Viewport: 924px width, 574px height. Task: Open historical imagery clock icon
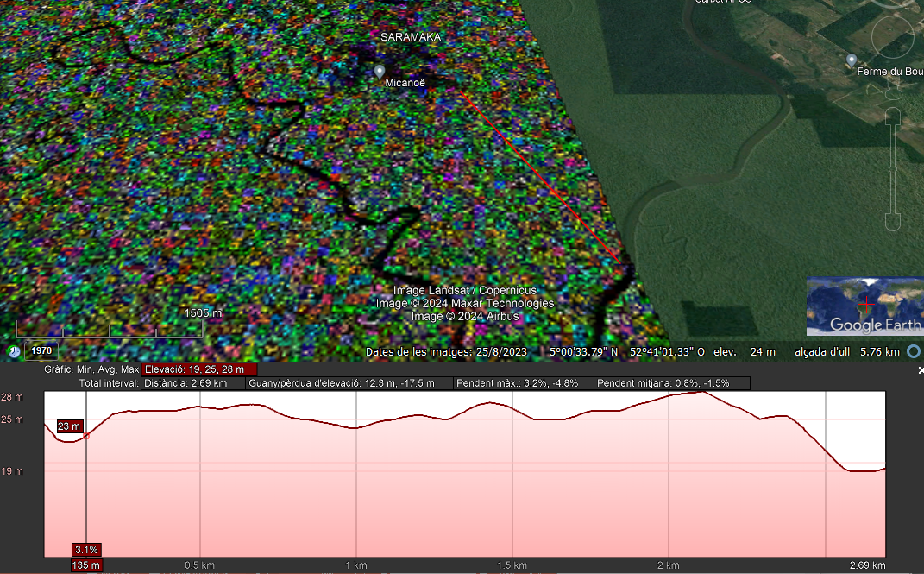(x=14, y=351)
